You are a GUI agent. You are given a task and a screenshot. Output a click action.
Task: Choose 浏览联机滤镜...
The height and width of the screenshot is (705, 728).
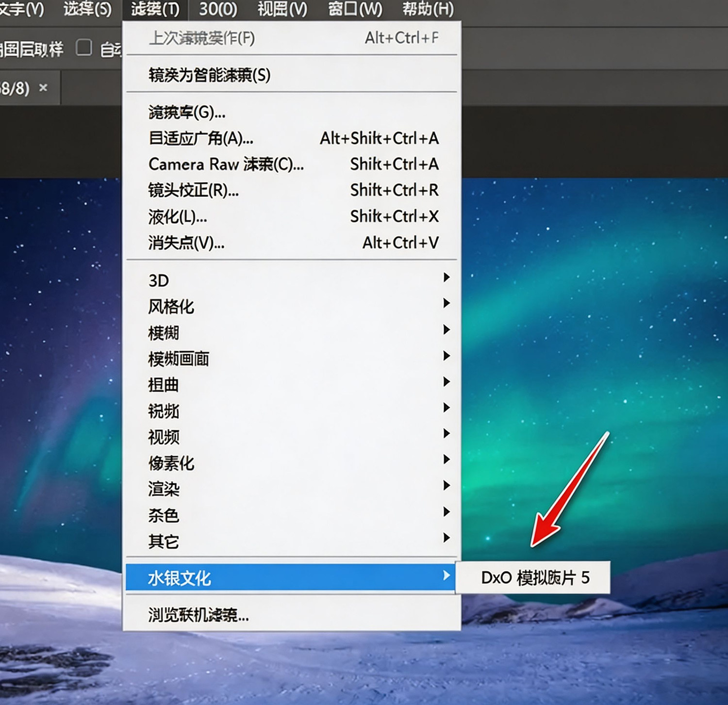[x=291, y=615]
